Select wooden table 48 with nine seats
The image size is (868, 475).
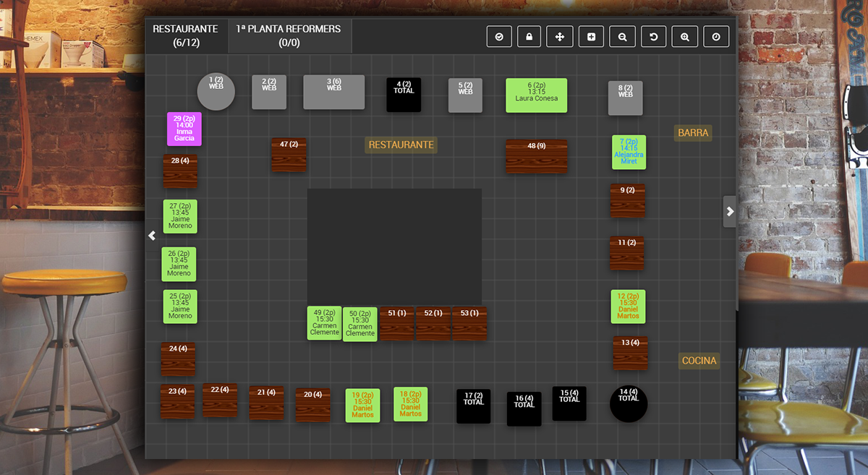[x=536, y=156]
